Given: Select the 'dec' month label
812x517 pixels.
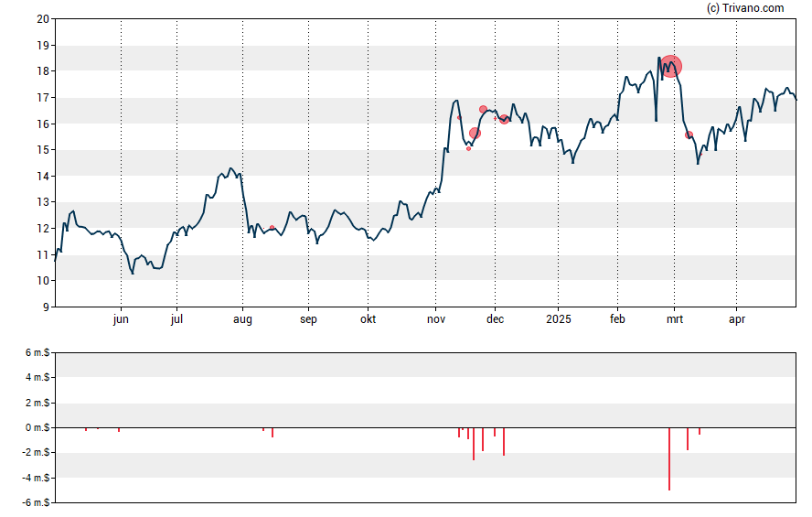Looking at the screenshot, I should coord(495,319).
